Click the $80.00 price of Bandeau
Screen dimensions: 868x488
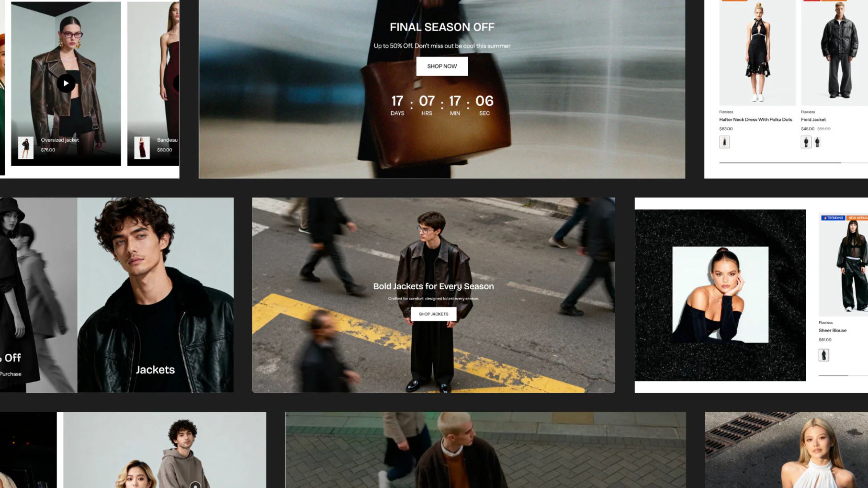click(164, 150)
